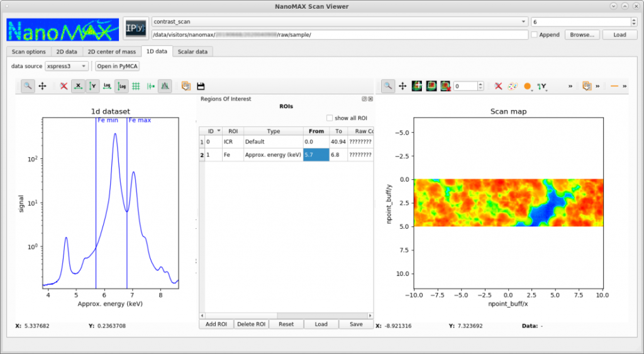Switch to the Scan options tab
The image size is (644, 354).
29,52
